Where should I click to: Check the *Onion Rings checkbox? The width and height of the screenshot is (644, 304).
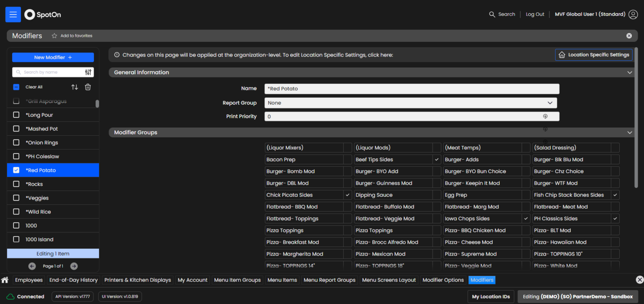[16, 143]
